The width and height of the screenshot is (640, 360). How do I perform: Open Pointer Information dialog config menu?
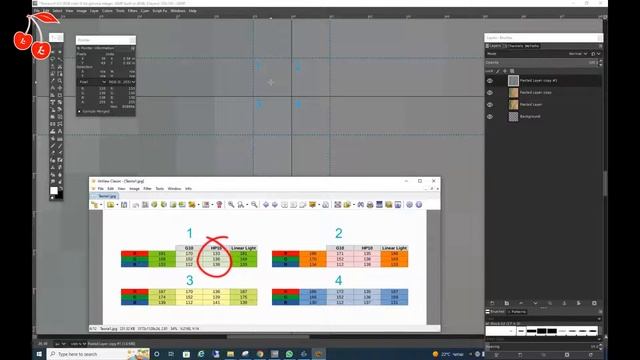tap(133, 48)
